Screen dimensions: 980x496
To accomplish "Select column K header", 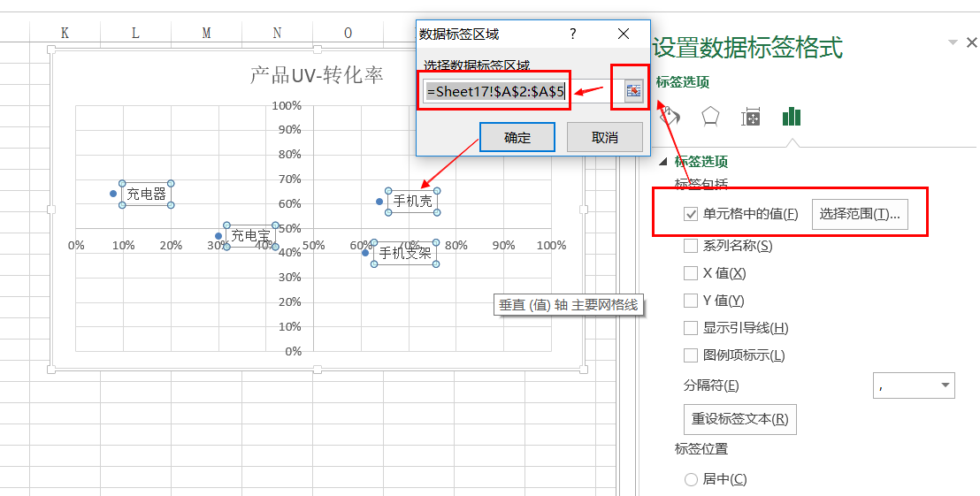I will click(65, 33).
